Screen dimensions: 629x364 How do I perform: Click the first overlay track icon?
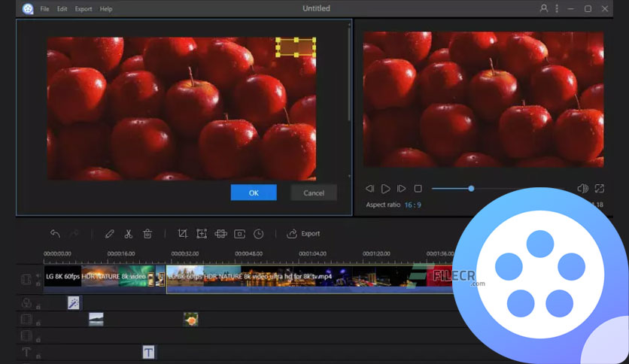click(26, 320)
